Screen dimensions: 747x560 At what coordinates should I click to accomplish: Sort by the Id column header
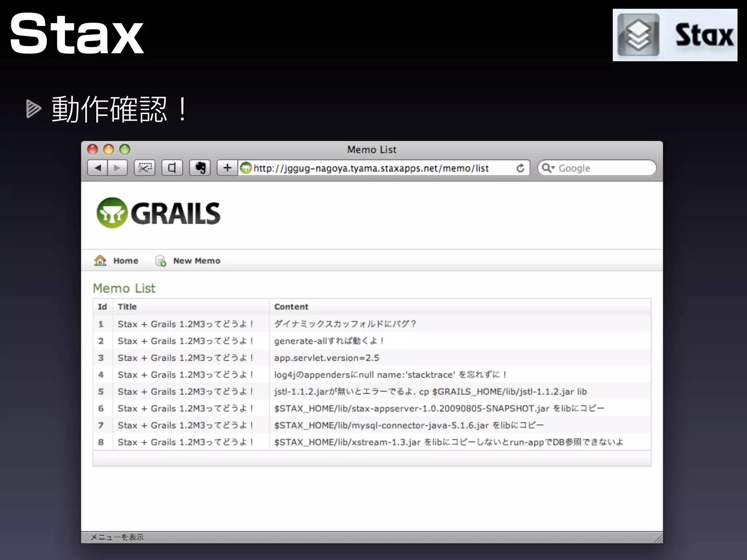click(x=102, y=307)
